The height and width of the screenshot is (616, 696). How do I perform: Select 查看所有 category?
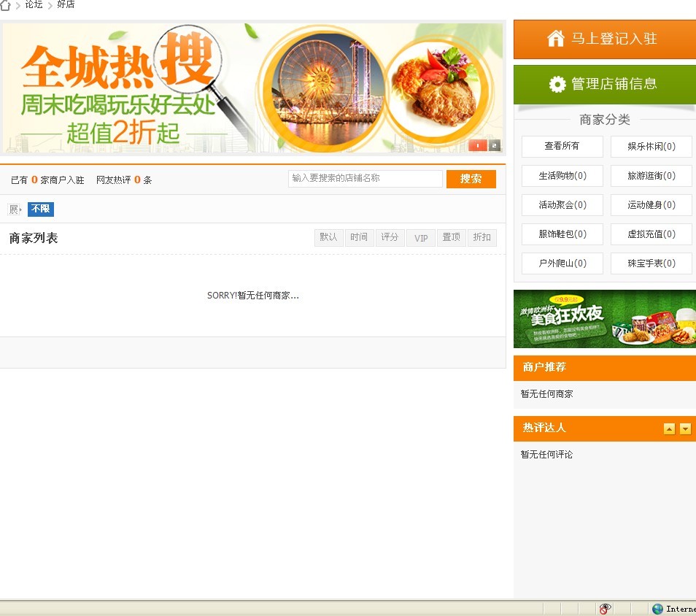562,147
